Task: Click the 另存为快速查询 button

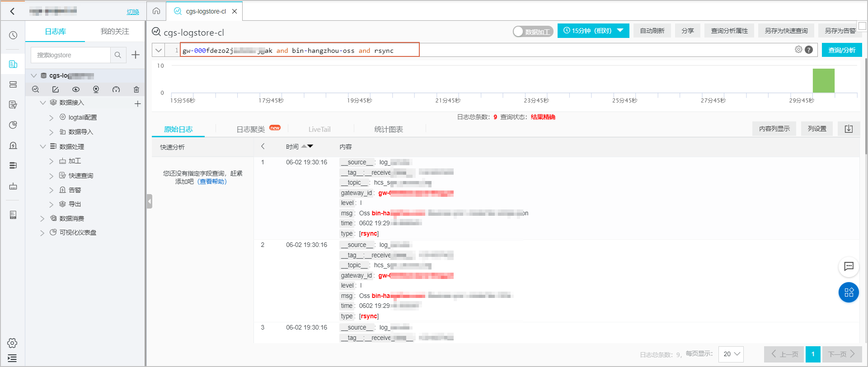Action: click(x=786, y=31)
